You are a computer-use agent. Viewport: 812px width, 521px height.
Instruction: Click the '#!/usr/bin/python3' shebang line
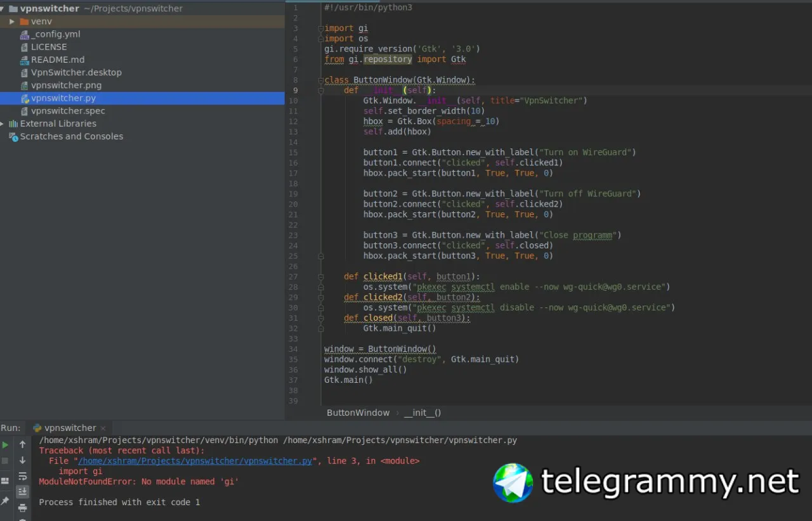pyautogui.click(x=368, y=8)
